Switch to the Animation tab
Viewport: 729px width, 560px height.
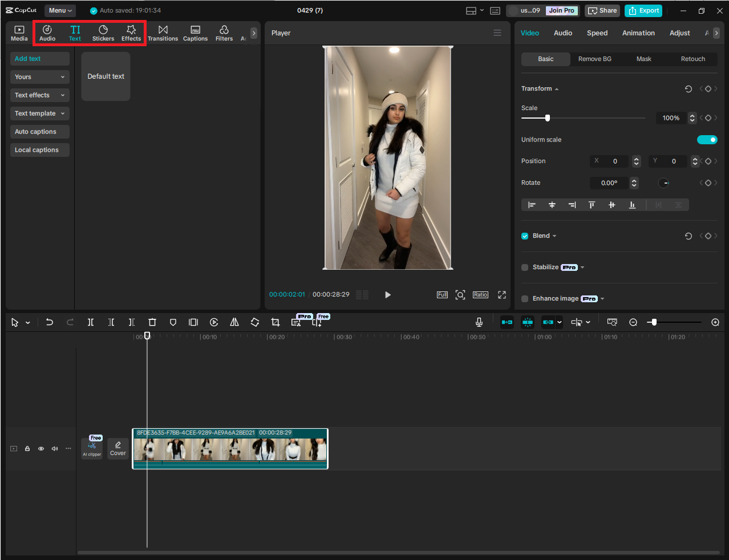(x=638, y=33)
